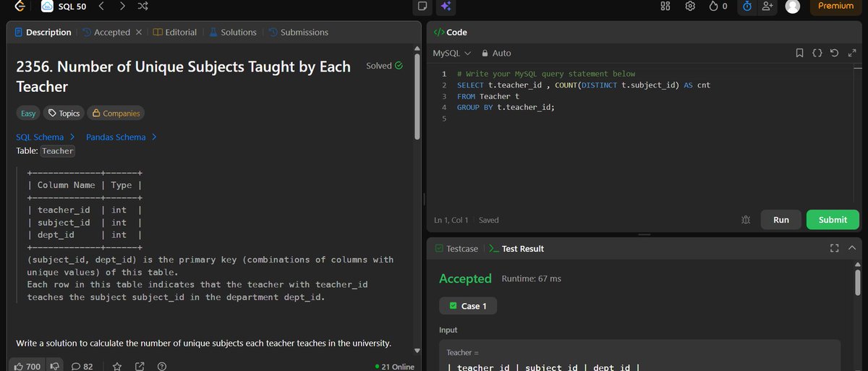
Task: Open the LeetCode home logo
Action: pos(19,7)
